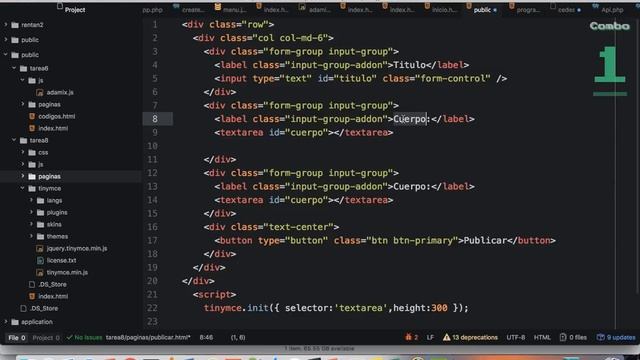Switch to the inicio.h... tab

point(444,10)
